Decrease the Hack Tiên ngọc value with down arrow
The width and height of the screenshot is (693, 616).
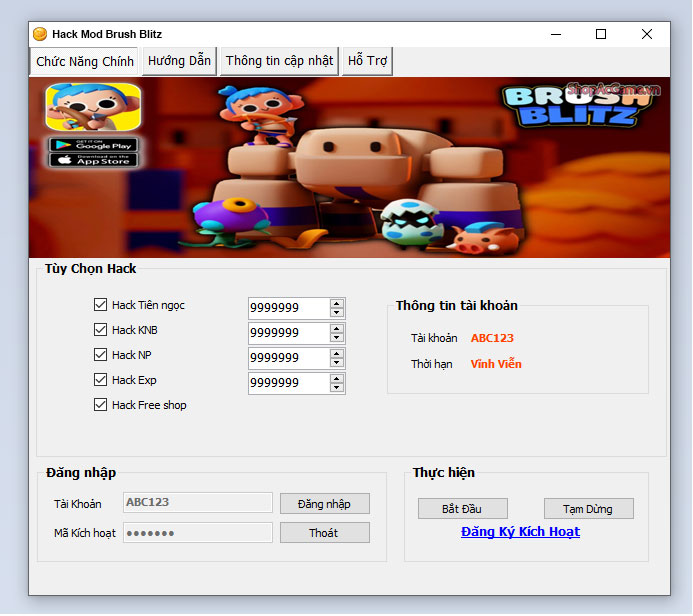pos(337,312)
